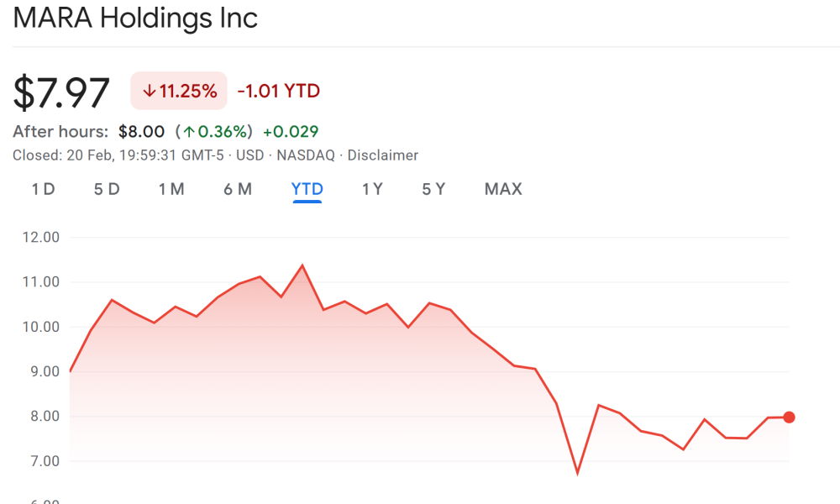This screenshot has width=840, height=504.
Task: Switch to the 1 D range tab
Action: point(43,189)
